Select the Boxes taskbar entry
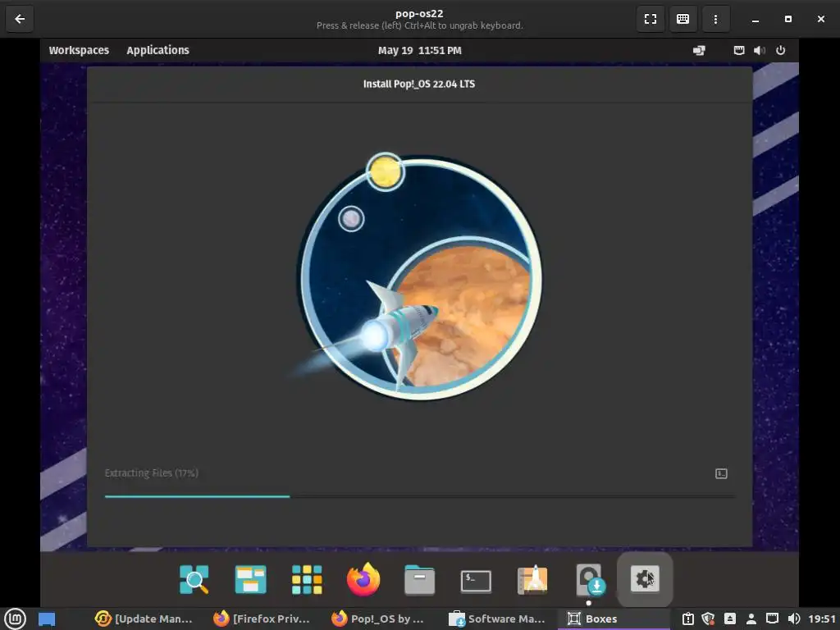 [614, 619]
